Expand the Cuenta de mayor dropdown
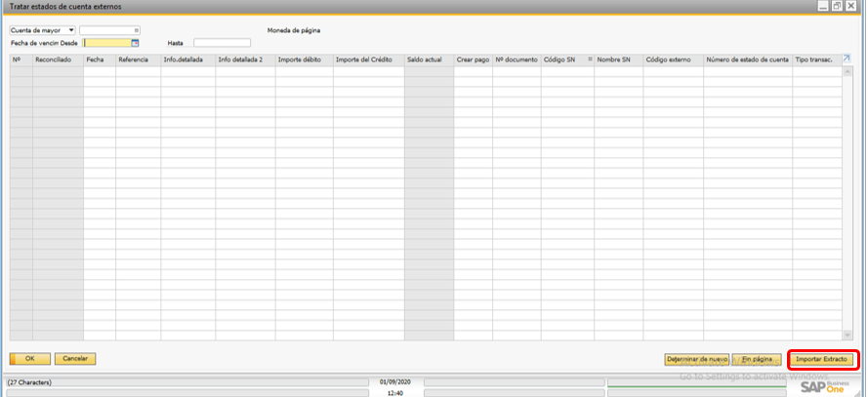The height and width of the screenshot is (397, 868). click(70, 30)
